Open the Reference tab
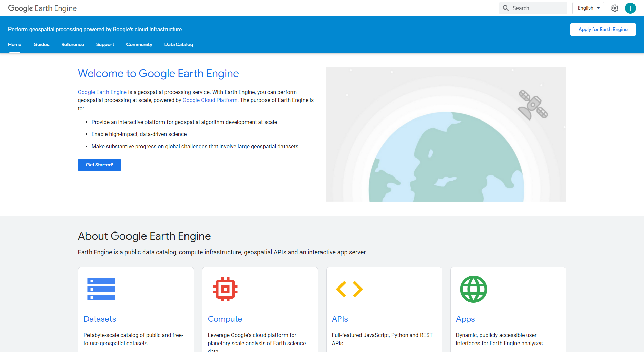 [73, 44]
